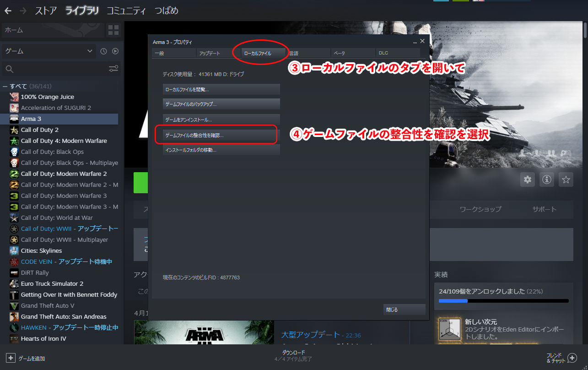Viewport: 588px width, 370px height.
Task: Click HAWKEN game icon
Action: tap(14, 327)
